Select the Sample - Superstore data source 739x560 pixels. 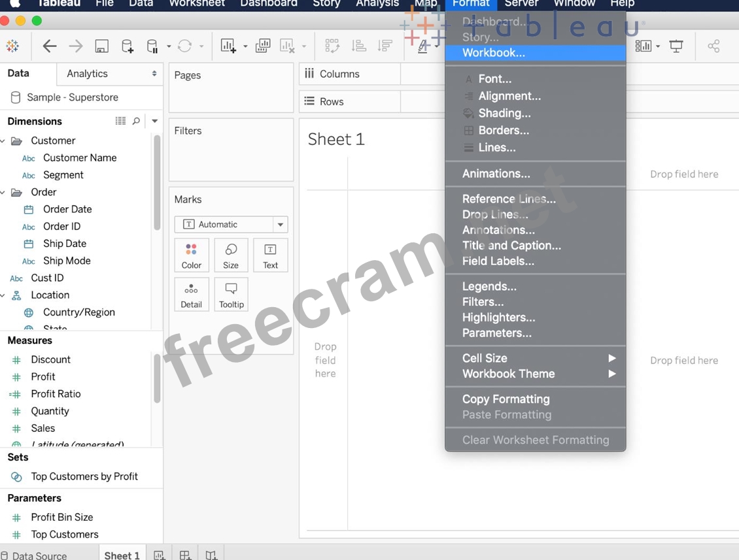pos(72,97)
